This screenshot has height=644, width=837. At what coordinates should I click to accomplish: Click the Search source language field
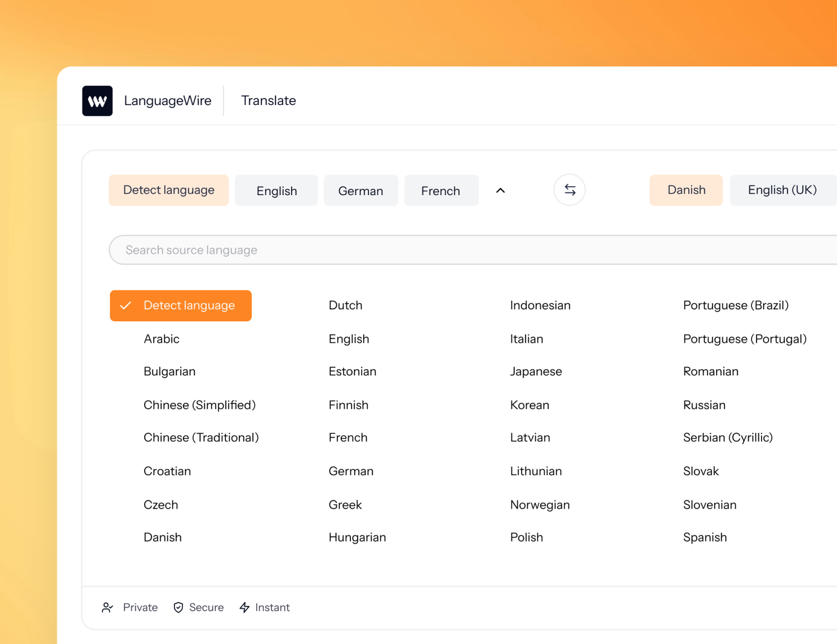pos(322,250)
